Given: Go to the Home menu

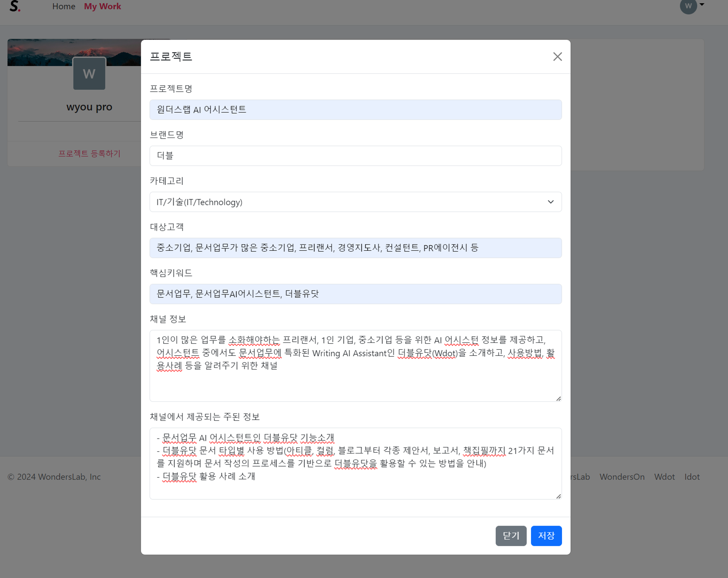Looking at the screenshot, I should (64, 6).
